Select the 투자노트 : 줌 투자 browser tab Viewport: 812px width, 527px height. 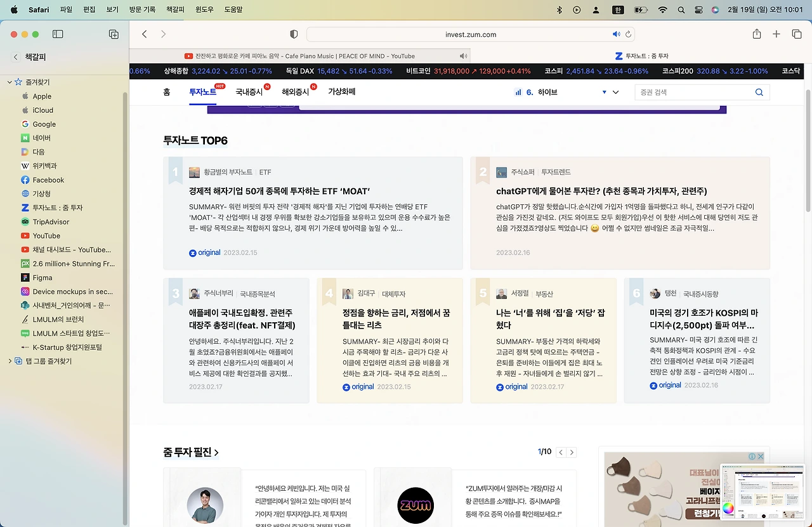click(641, 56)
